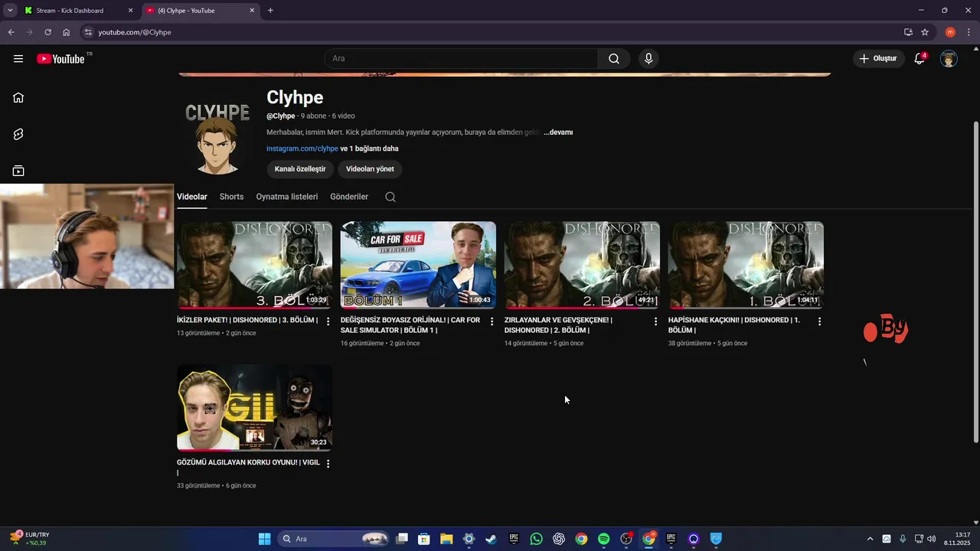
Task: Open the Windows Start menu
Action: point(264,539)
